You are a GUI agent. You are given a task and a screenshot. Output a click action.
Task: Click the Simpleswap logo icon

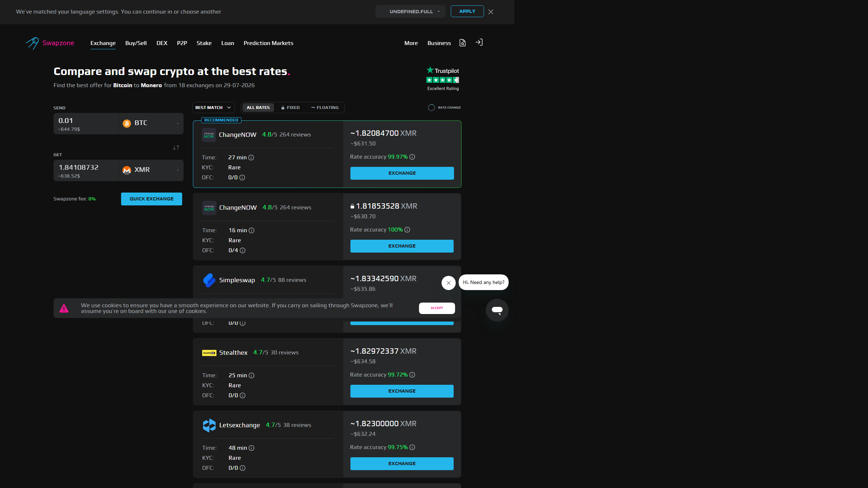click(209, 280)
